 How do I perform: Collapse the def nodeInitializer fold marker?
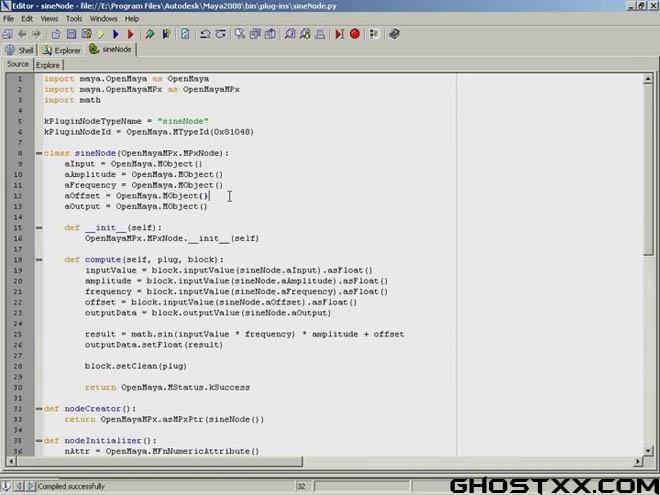pyautogui.click(x=39, y=441)
